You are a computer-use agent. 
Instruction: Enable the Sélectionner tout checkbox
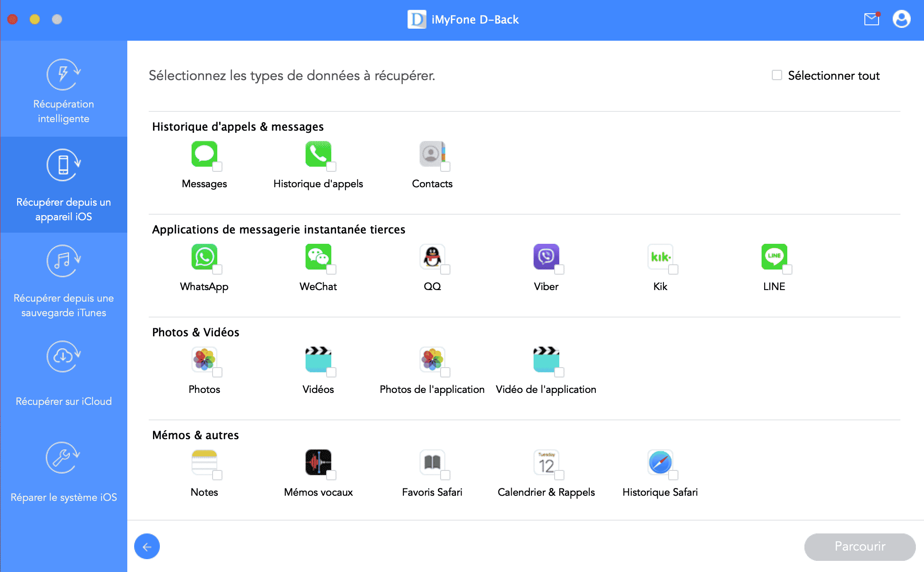click(777, 75)
